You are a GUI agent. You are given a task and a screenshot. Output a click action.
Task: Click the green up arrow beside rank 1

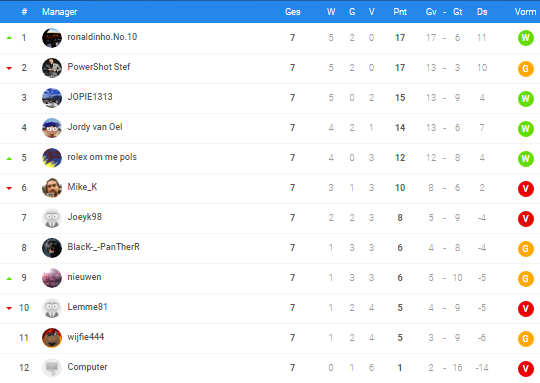(x=9, y=38)
